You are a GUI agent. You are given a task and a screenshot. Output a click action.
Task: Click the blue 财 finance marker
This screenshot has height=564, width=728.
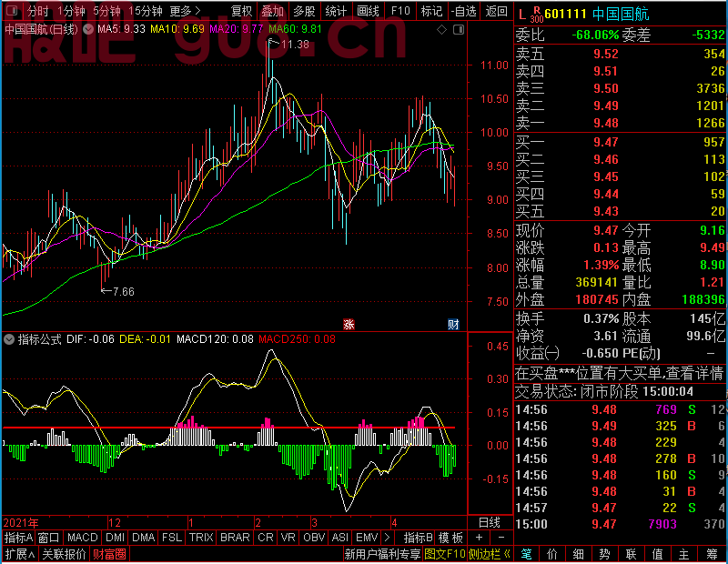453,324
